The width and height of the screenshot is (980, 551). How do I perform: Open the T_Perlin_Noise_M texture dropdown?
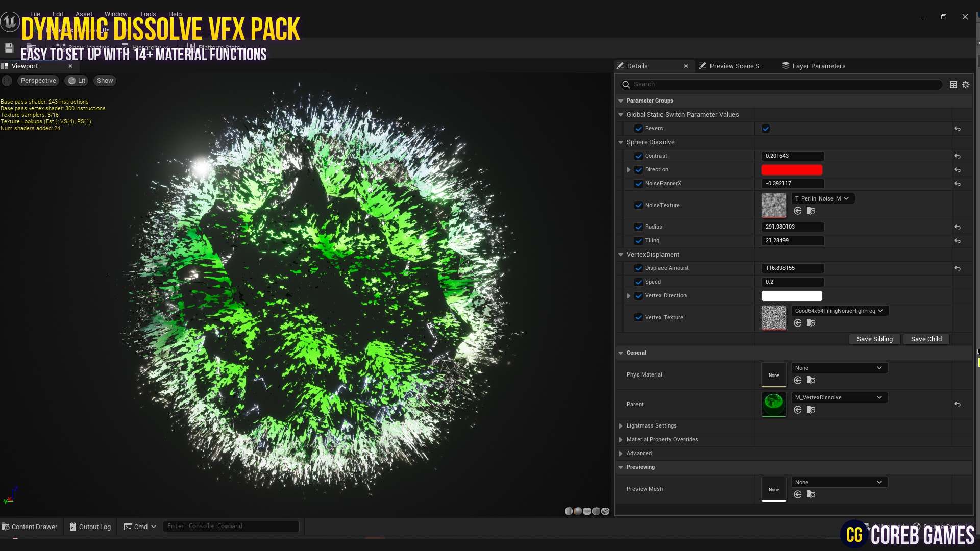point(822,198)
